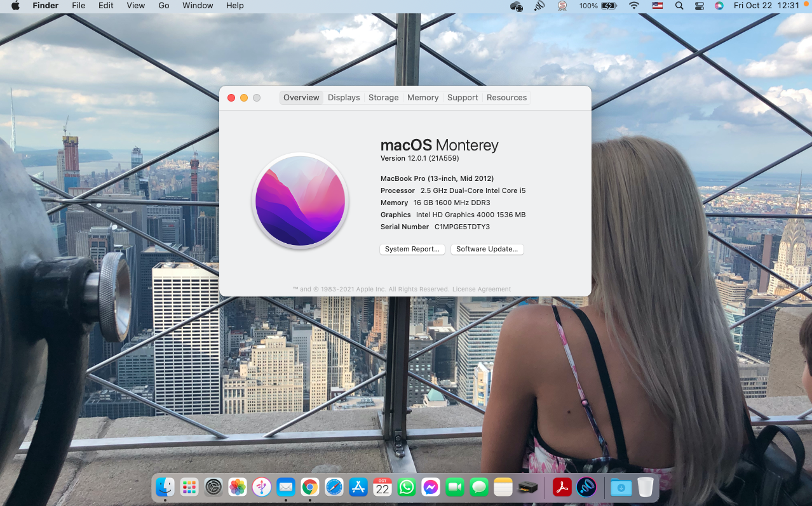Open the US flag input source menu
The height and width of the screenshot is (506, 812).
[657, 6]
